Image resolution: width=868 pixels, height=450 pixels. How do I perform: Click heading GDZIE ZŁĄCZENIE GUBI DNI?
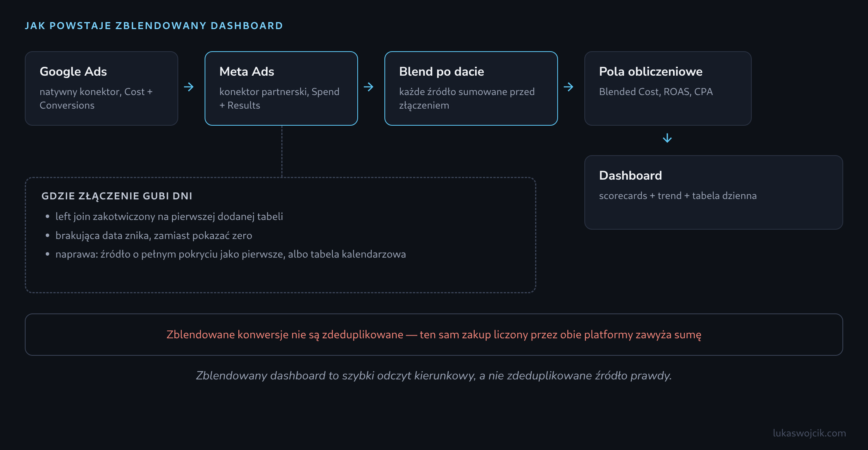pos(117,196)
